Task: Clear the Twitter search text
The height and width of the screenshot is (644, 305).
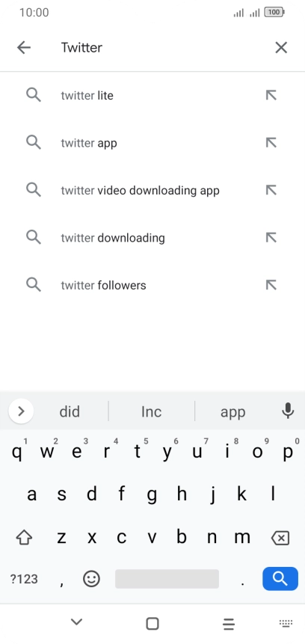Action: click(281, 48)
